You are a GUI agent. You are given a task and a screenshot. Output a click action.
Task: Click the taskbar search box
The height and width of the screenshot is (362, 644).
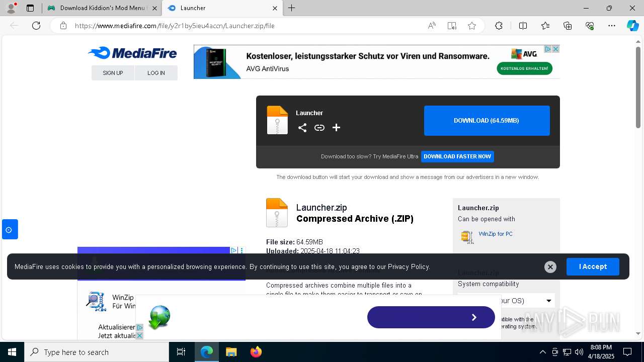pos(97,352)
